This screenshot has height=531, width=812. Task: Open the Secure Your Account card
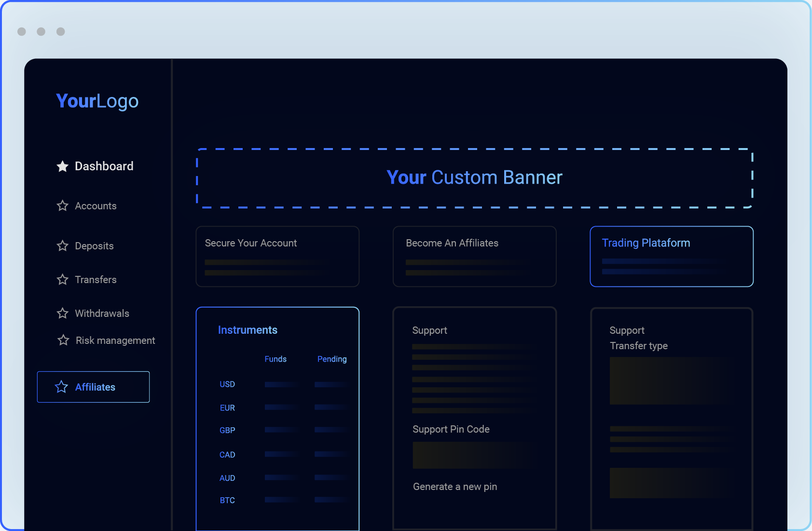point(277,257)
